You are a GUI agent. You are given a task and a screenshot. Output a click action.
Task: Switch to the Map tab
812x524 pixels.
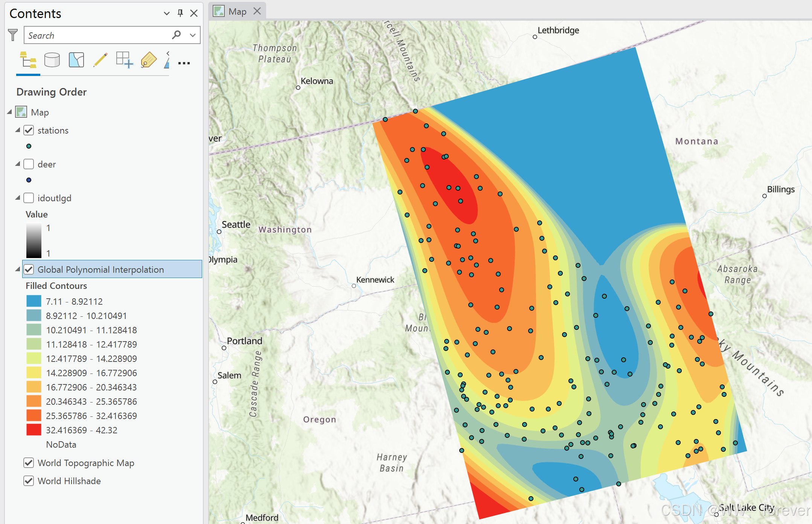tap(238, 12)
